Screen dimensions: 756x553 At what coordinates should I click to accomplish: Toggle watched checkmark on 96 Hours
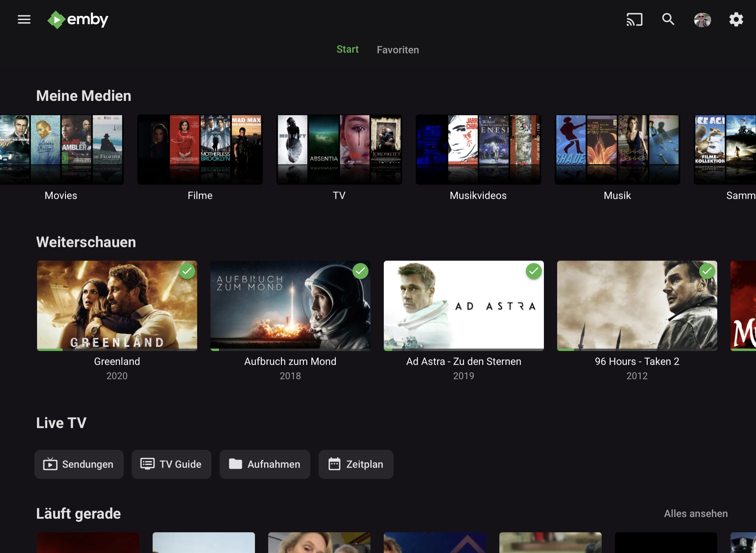click(707, 271)
